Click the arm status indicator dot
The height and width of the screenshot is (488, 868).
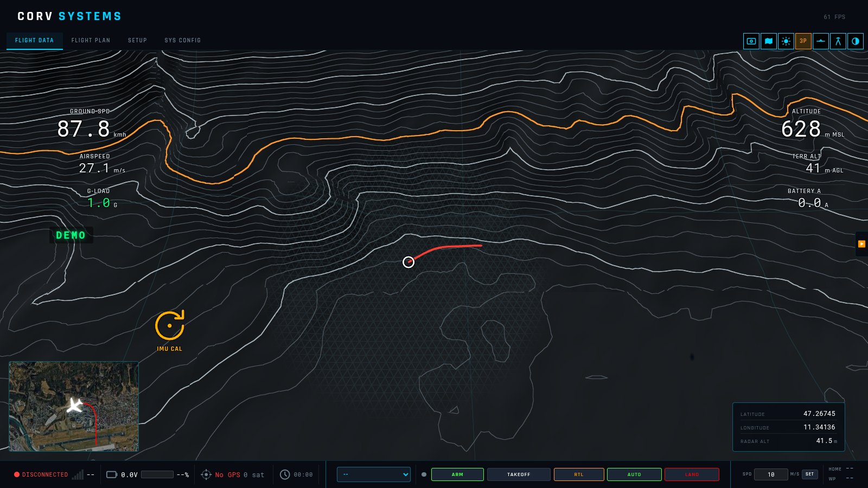point(424,474)
